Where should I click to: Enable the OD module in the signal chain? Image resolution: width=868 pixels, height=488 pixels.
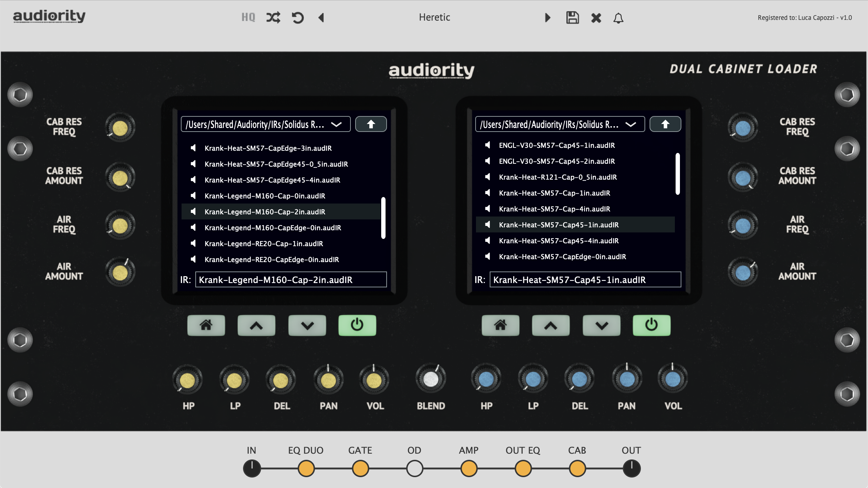click(x=414, y=468)
